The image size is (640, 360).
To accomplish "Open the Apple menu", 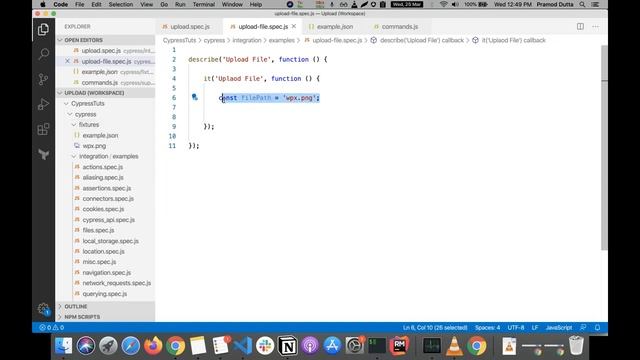I will pyautogui.click(x=43, y=4).
